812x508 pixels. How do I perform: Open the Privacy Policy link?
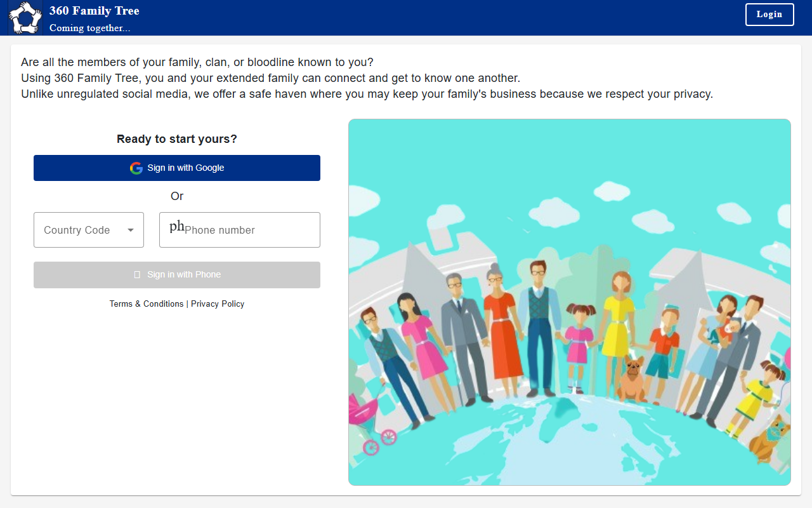tap(218, 304)
